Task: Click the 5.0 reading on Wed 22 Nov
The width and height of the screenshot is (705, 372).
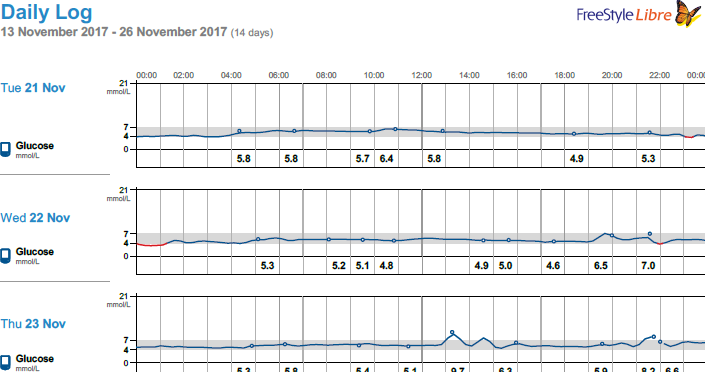Action: (x=505, y=266)
